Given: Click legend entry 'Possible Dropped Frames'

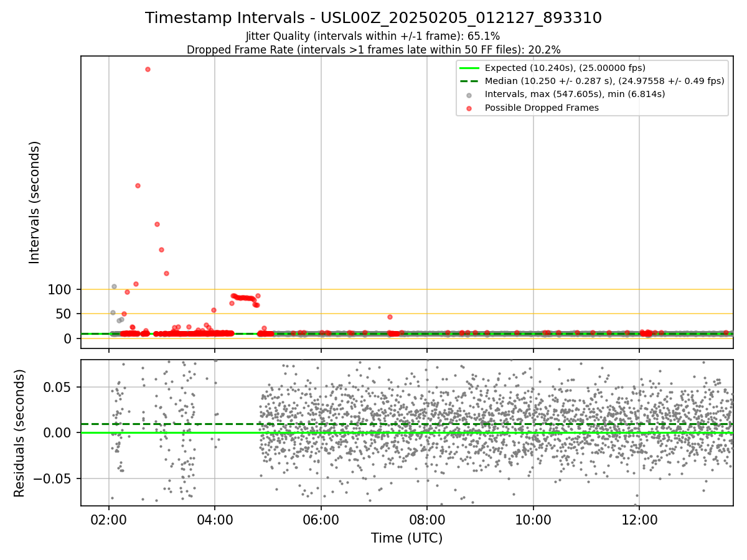Looking at the screenshot, I should pyautogui.click(x=542, y=108).
